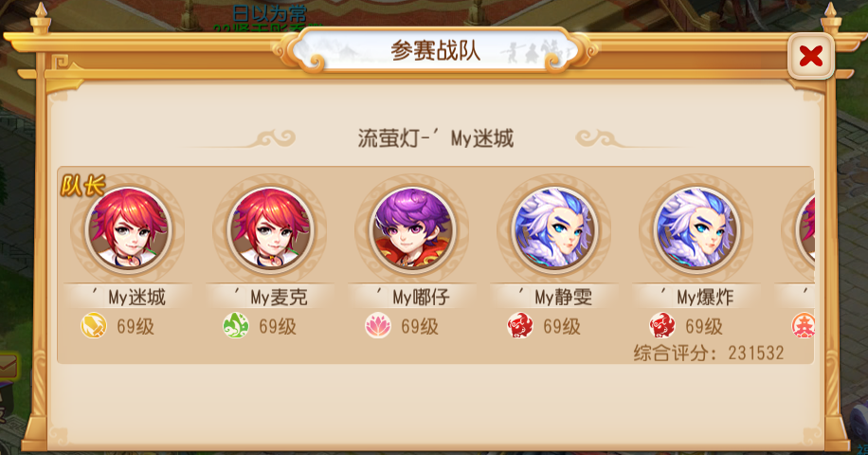Click pink lotus faction icon under My嘟仔
The height and width of the screenshot is (455, 868).
378,325
